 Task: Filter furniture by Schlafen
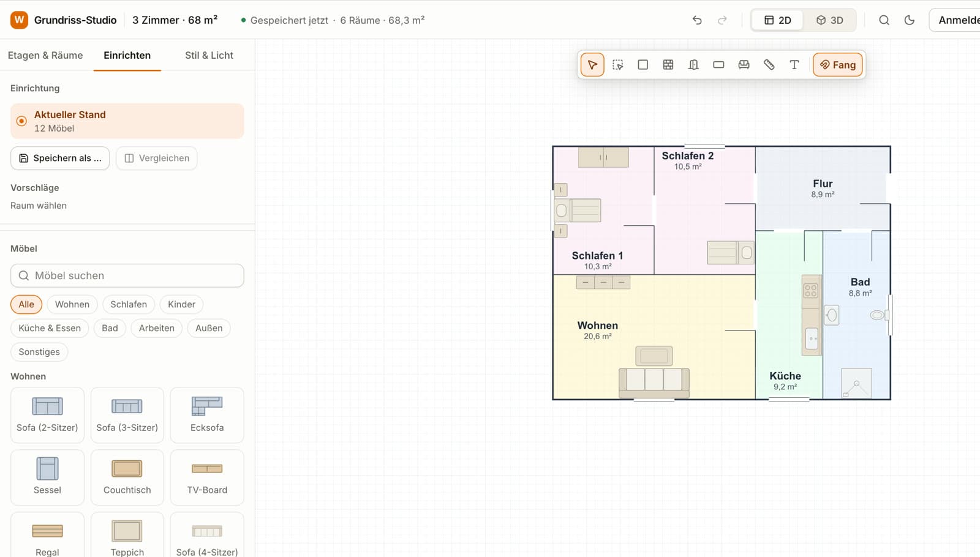click(129, 304)
